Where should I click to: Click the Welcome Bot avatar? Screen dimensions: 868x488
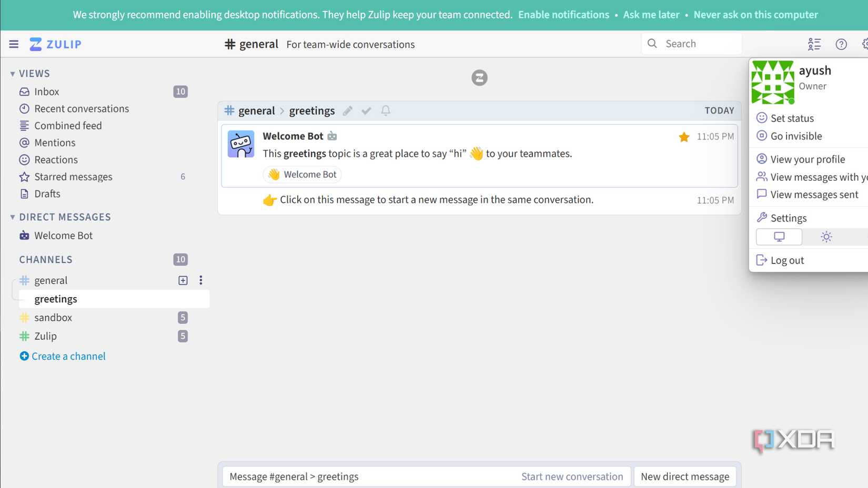point(241,144)
